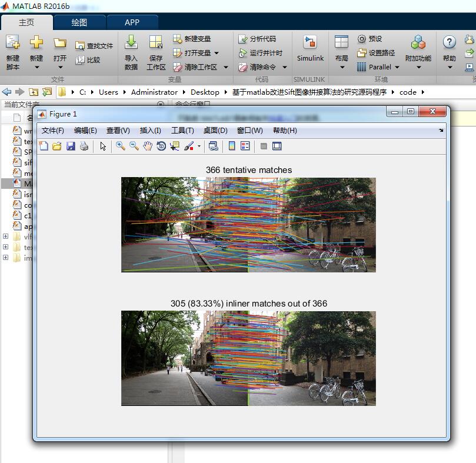
Task: Insert a colorbar via toolbar icon
Action: [232, 146]
